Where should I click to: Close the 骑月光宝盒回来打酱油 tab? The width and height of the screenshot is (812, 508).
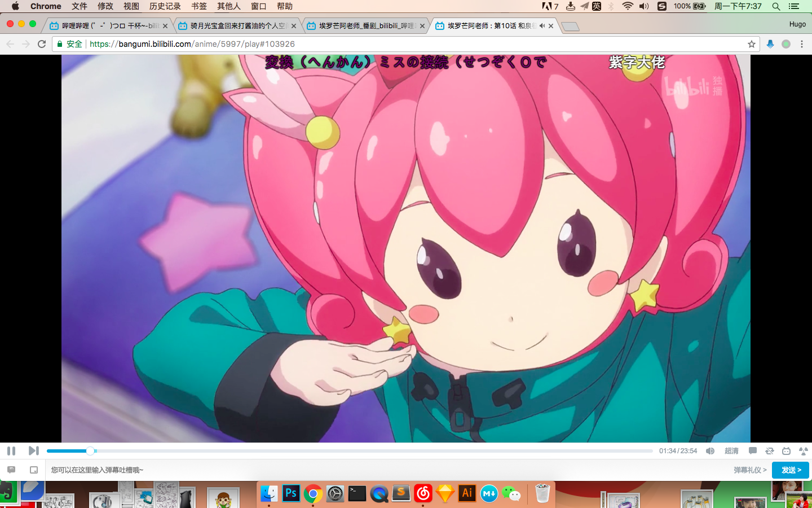pyautogui.click(x=294, y=26)
